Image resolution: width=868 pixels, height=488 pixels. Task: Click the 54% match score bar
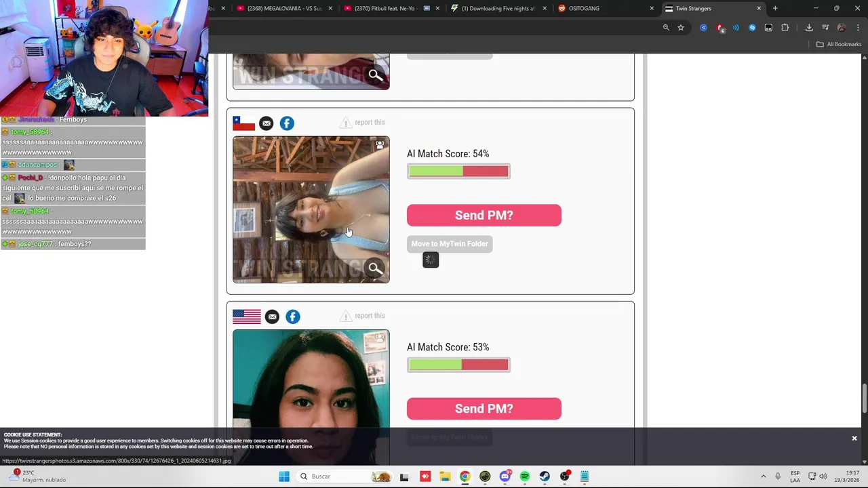(458, 171)
